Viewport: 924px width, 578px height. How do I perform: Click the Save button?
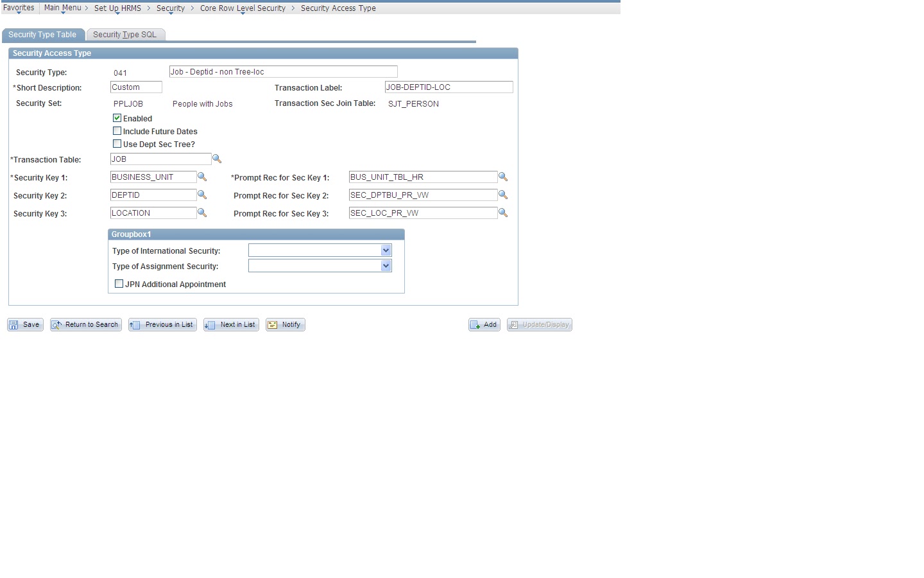(x=24, y=324)
